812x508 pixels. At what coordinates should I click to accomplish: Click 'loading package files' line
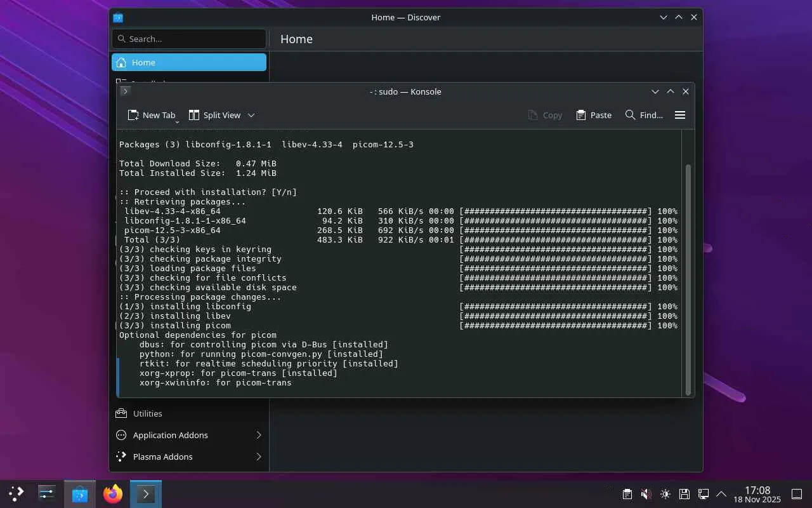coord(398,269)
